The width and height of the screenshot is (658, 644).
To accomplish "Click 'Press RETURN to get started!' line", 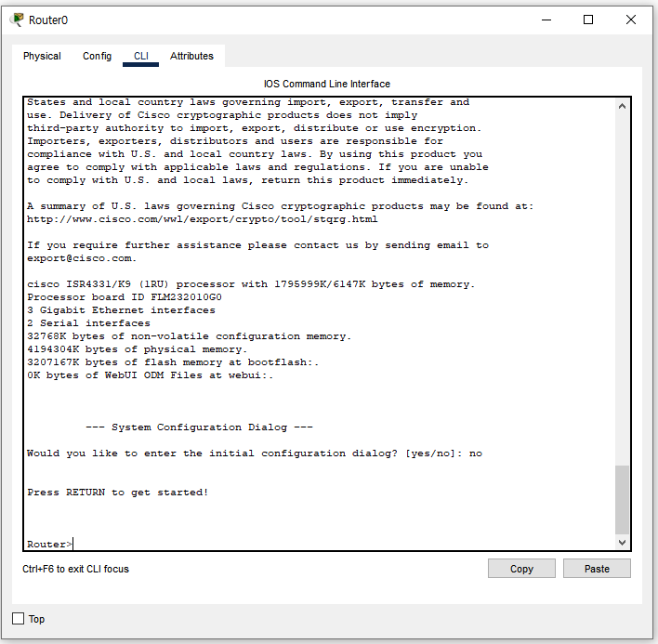I will [x=118, y=493].
